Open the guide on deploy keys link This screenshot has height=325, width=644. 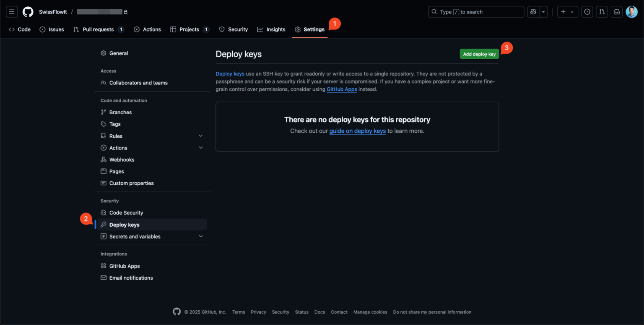tap(357, 131)
